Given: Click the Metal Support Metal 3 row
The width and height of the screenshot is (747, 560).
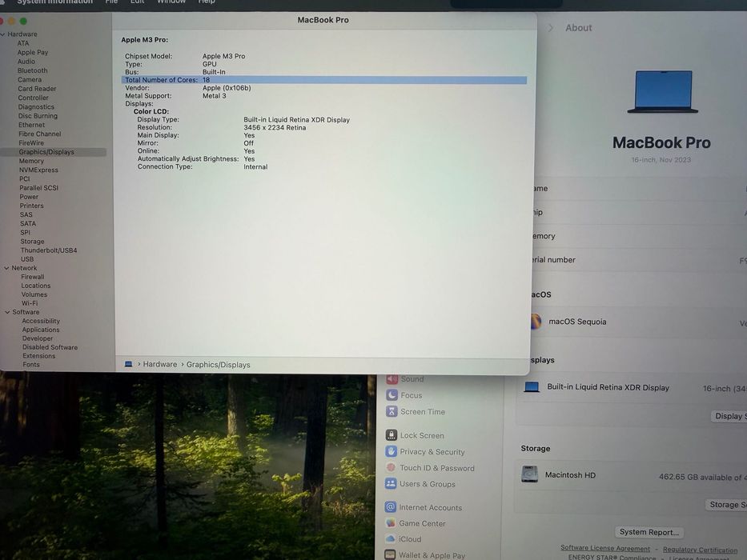Looking at the screenshot, I should coord(175,96).
